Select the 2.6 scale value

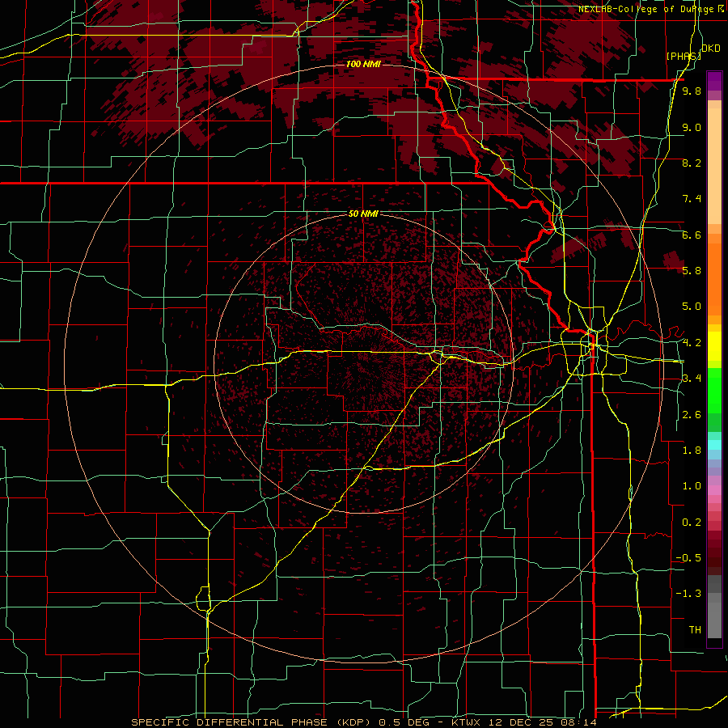692,415
